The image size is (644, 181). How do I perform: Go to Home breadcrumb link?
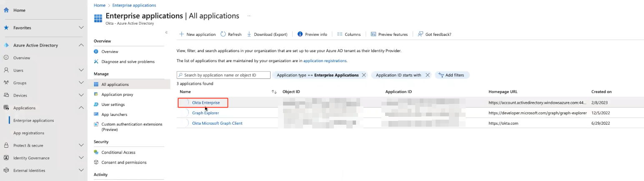coord(100,5)
